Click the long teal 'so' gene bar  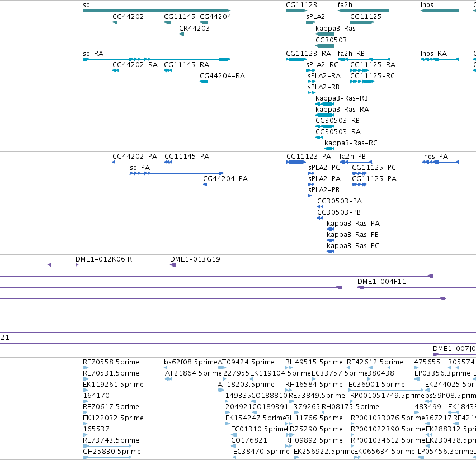(157, 11)
